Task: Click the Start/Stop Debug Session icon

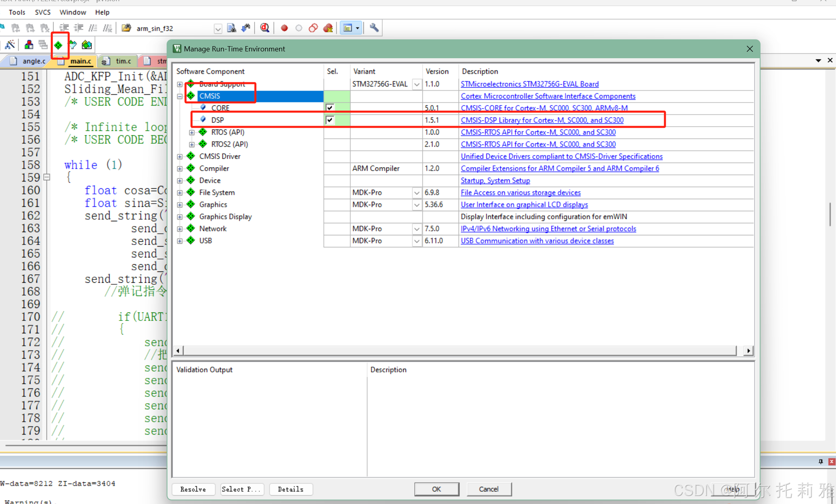Action: pyautogui.click(x=265, y=28)
